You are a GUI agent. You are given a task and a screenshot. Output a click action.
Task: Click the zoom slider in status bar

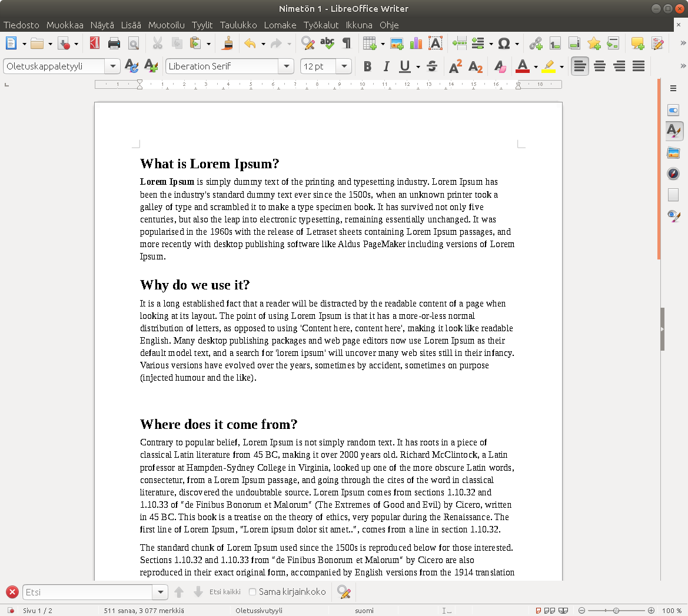(614, 611)
